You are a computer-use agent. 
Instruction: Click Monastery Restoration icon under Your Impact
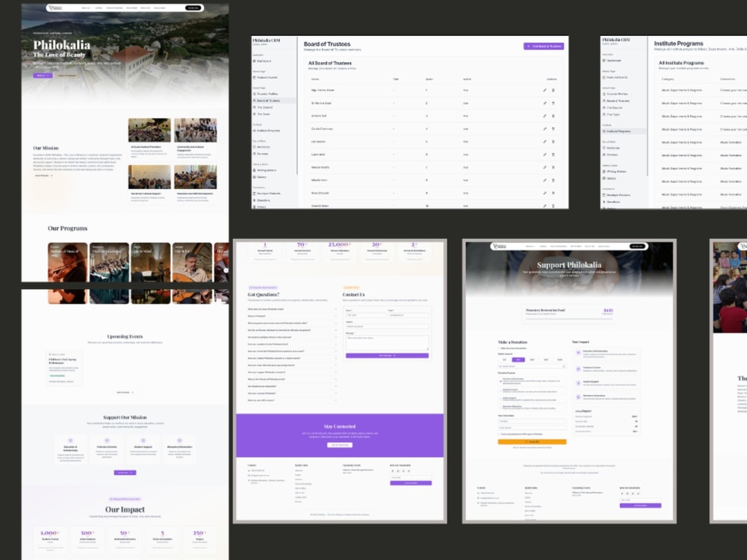click(x=578, y=396)
